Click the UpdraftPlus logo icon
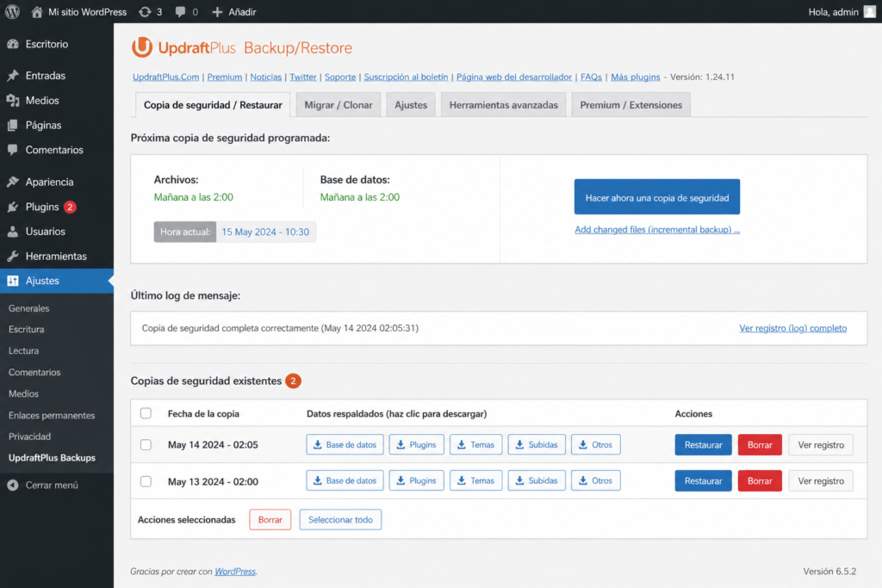This screenshot has height=588, width=882. pyautogui.click(x=142, y=47)
